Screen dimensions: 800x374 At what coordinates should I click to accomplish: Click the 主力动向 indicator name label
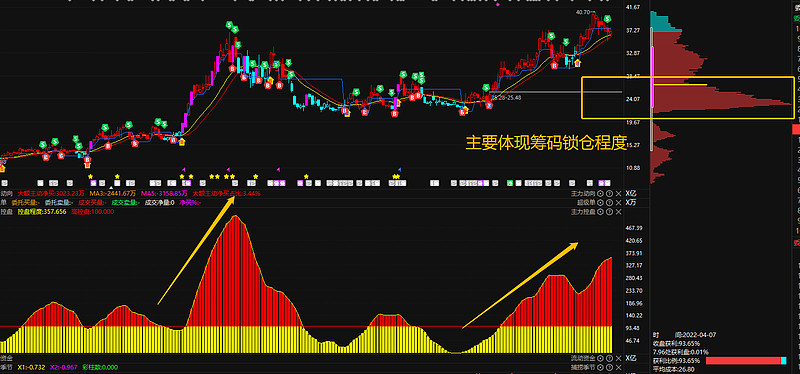pos(583,194)
